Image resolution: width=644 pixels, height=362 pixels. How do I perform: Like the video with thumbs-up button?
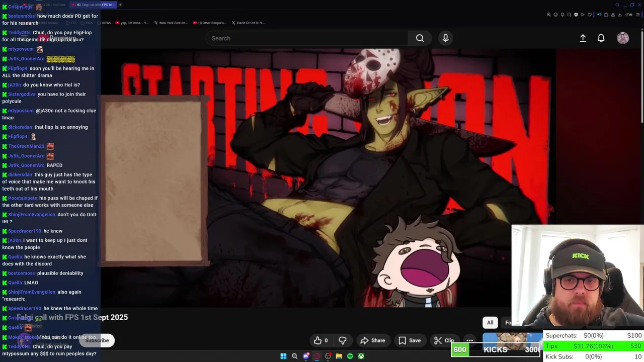click(x=320, y=340)
